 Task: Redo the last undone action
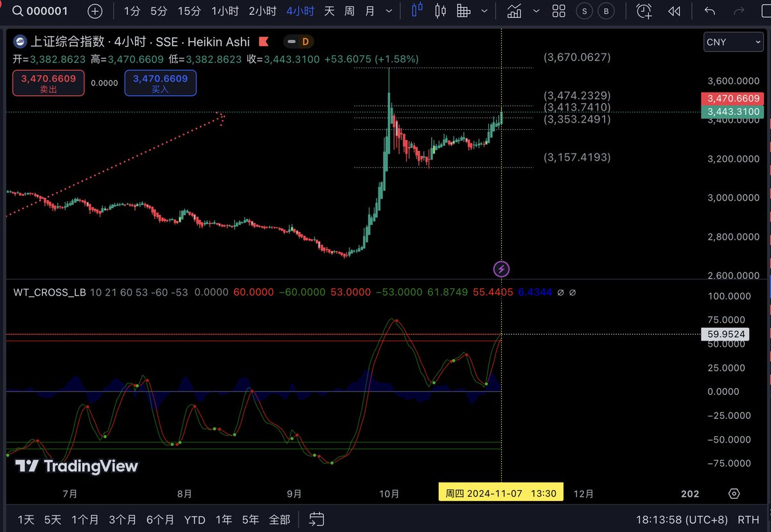click(738, 11)
